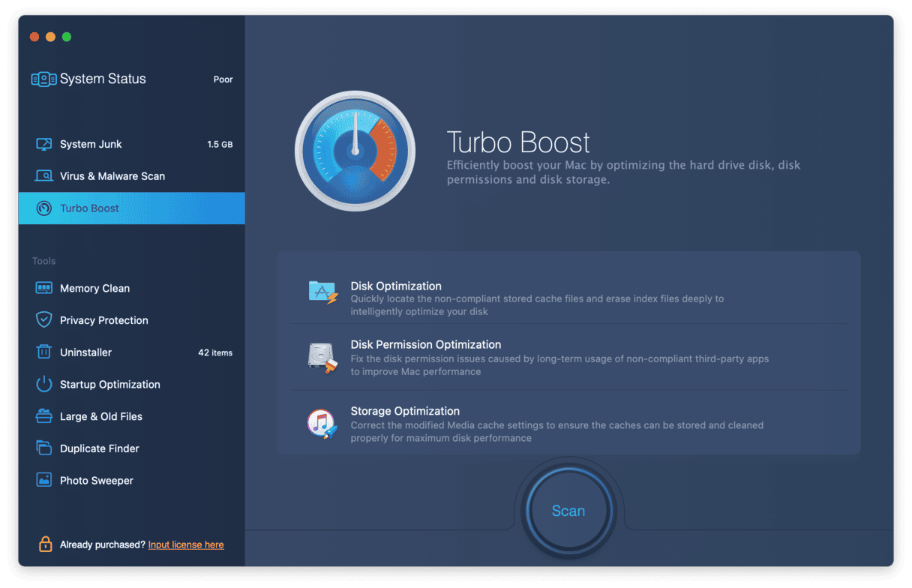Click the System Status monitor icon
The image size is (912, 588).
point(43,79)
